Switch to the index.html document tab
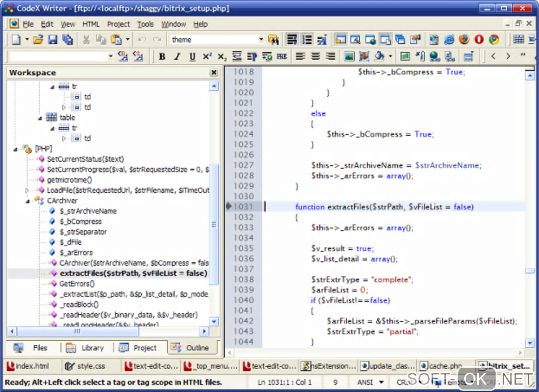 coord(29,366)
